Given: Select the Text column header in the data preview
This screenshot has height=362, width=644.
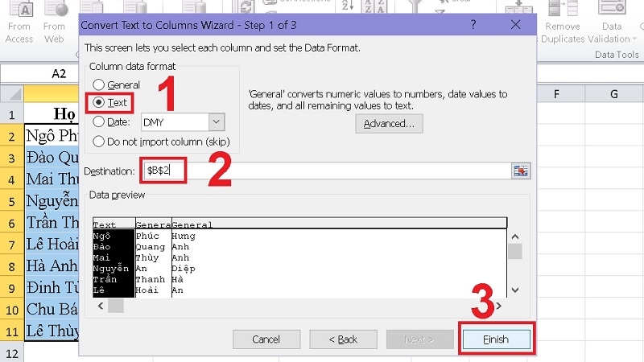Looking at the screenshot, I should (114, 224).
